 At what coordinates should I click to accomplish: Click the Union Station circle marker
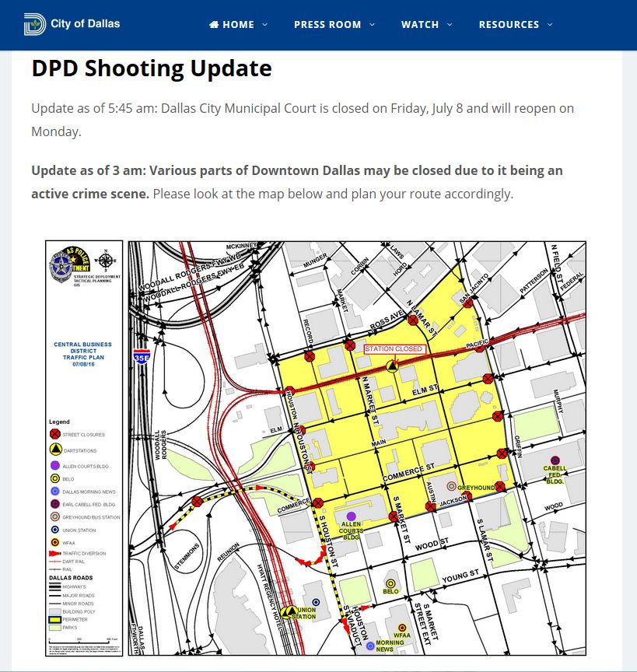(316, 602)
